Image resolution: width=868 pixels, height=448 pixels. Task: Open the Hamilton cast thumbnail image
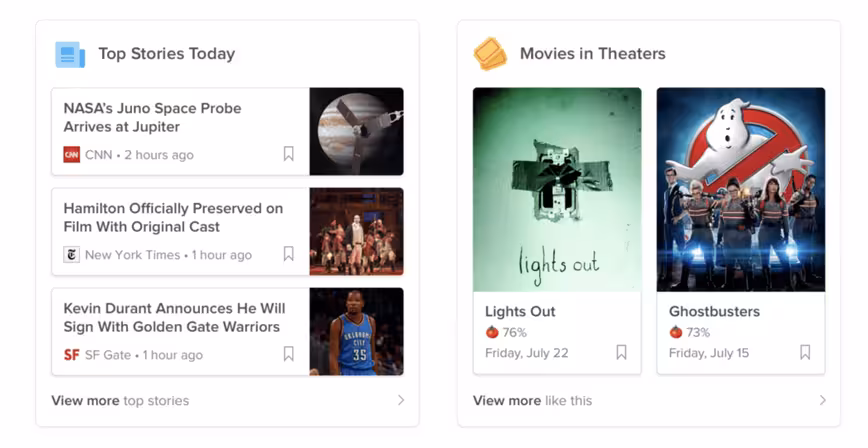pyautogui.click(x=356, y=231)
